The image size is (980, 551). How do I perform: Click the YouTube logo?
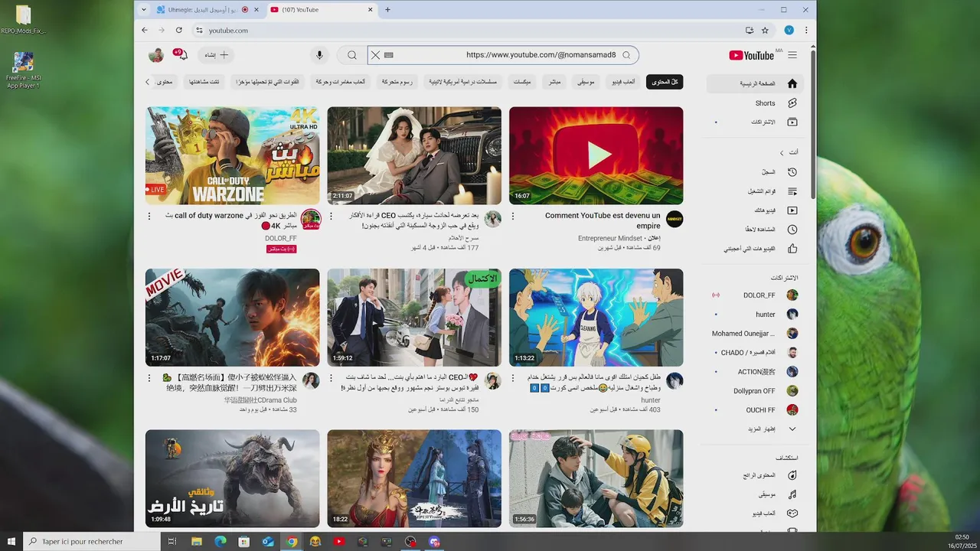tap(751, 55)
